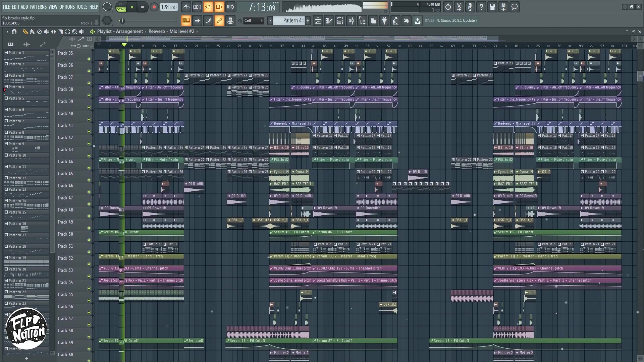Image resolution: width=644 pixels, height=362 pixels.
Task: Pause playback with the pause button
Action: (132, 7)
